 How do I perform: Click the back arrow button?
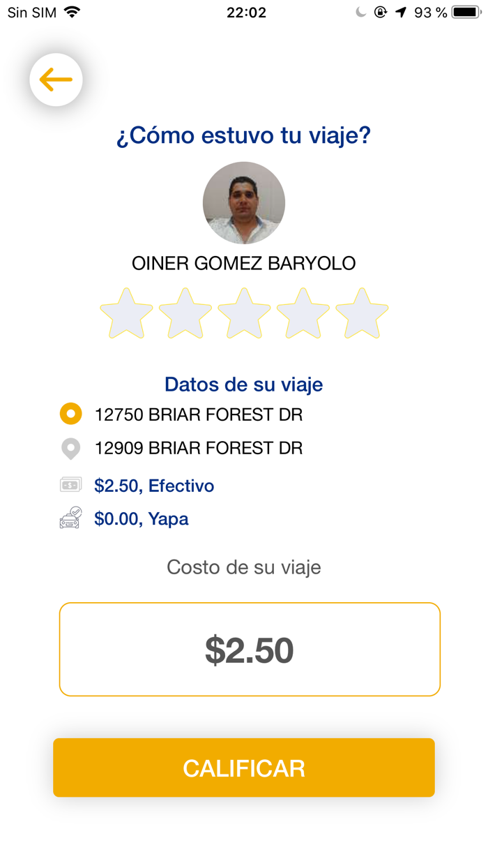click(x=56, y=80)
